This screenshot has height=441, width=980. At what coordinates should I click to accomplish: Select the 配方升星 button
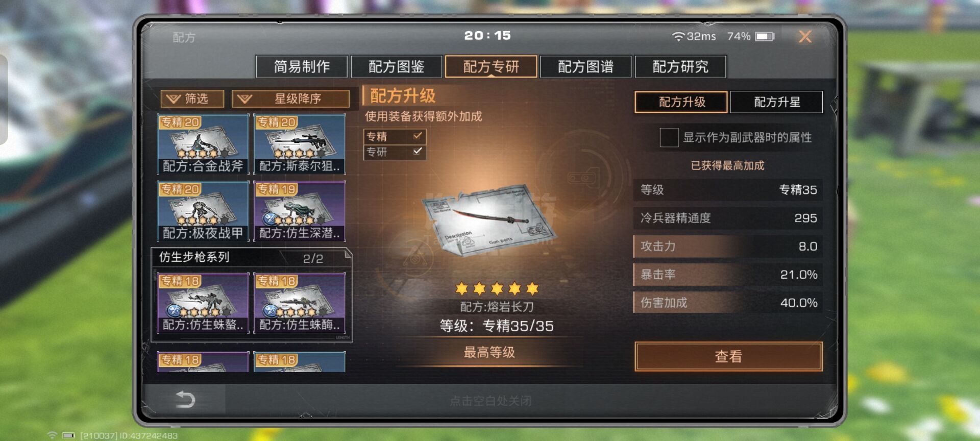point(776,102)
